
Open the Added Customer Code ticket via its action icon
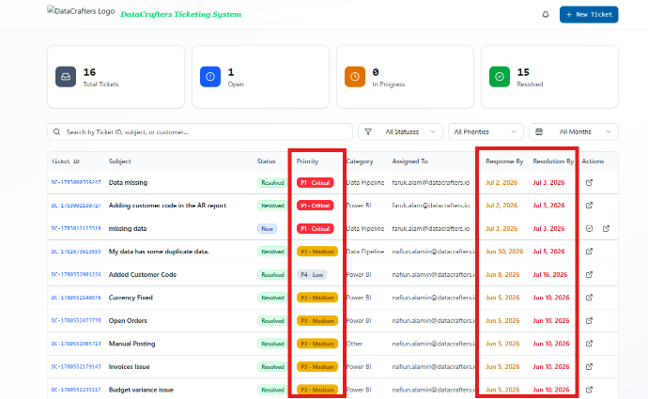click(589, 275)
